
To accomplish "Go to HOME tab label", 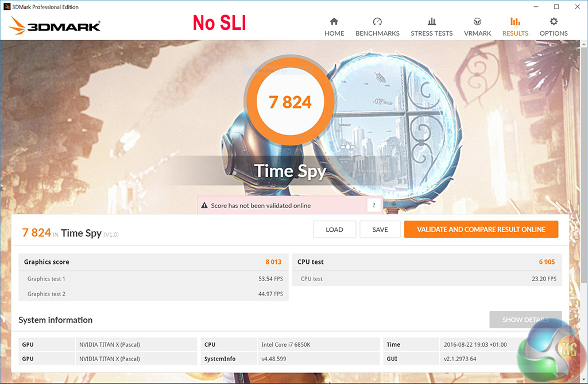I will (334, 33).
